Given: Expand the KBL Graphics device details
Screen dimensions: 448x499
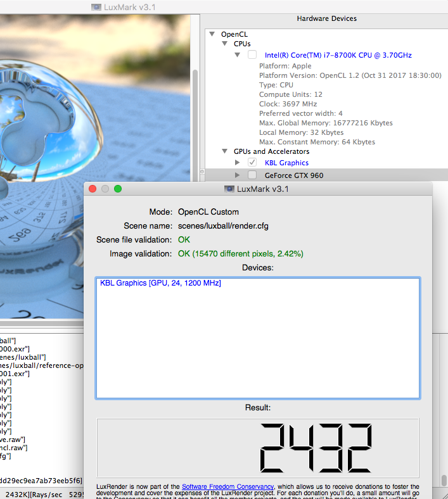Looking at the screenshot, I should [x=238, y=163].
